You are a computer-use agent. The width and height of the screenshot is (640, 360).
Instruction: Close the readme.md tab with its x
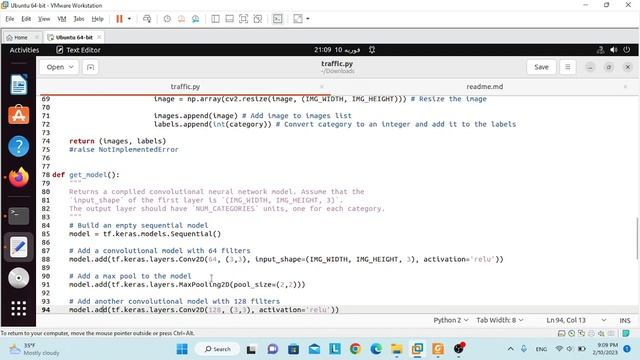pyautogui.click(x=625, y=87)
